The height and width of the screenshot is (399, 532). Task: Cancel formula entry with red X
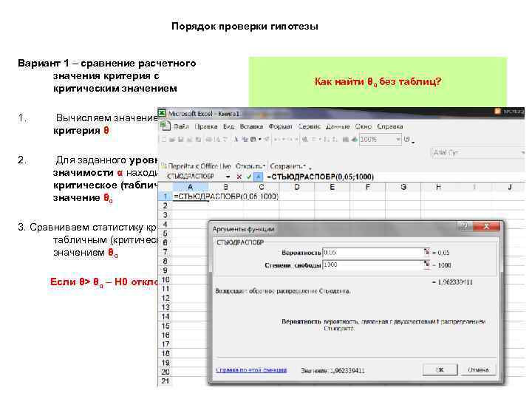239,177
